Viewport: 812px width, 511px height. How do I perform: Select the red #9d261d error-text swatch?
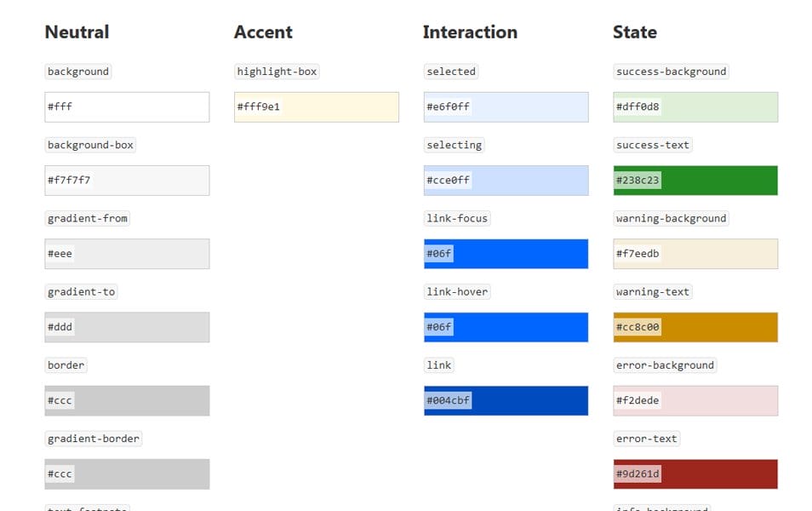pos(695,474)
